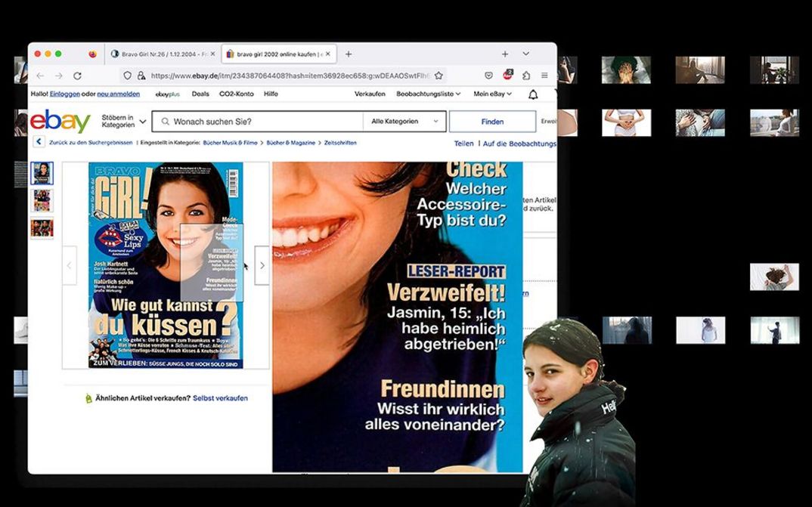This screenshot has width=812, height=507.
Task: Click the eBay logo
Action: (x=60, y=122)
